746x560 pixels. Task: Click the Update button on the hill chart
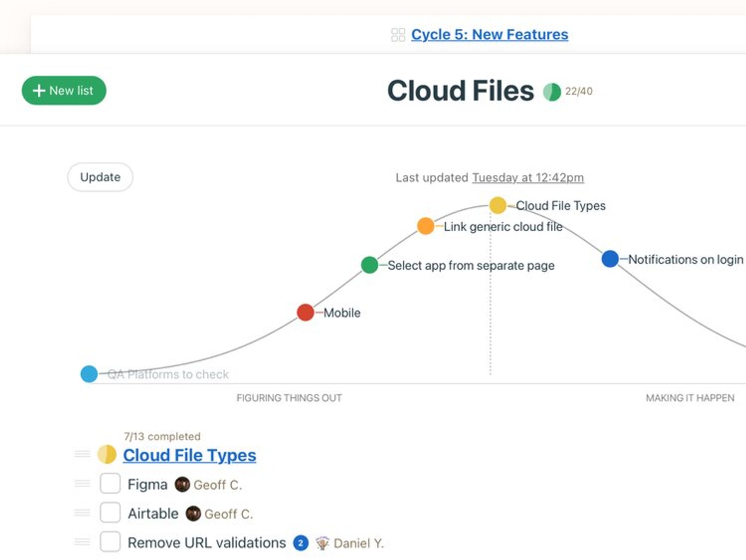[100, 177]
